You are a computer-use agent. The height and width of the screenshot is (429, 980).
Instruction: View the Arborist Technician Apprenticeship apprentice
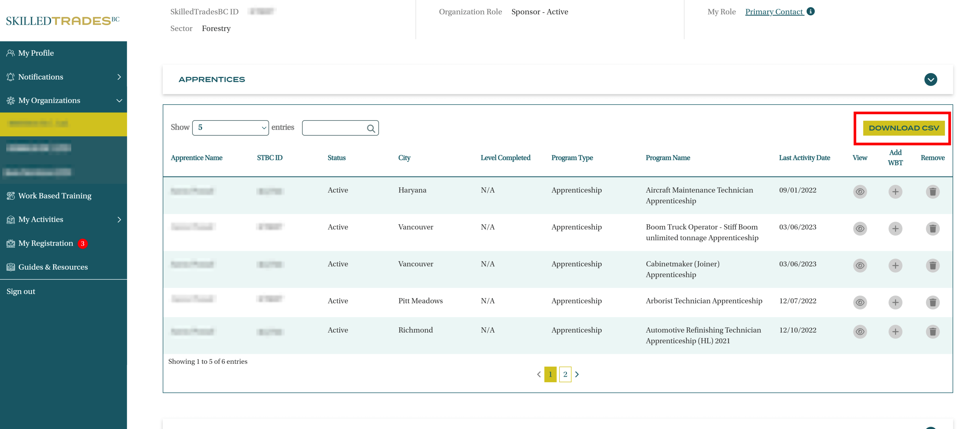[860, 302]
